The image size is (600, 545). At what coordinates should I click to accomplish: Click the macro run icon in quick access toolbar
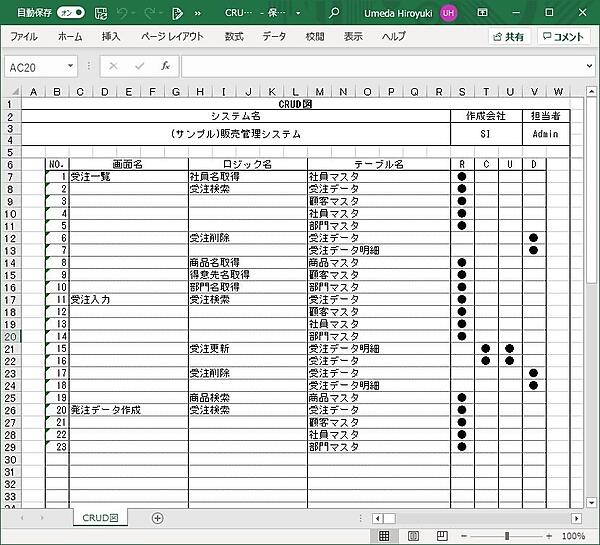177,13
